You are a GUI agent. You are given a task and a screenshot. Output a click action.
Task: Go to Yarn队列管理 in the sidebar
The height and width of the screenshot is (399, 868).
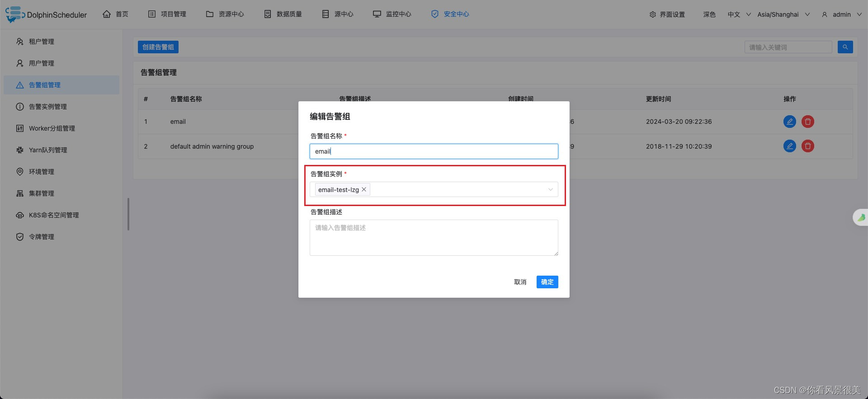pos(61,150)
